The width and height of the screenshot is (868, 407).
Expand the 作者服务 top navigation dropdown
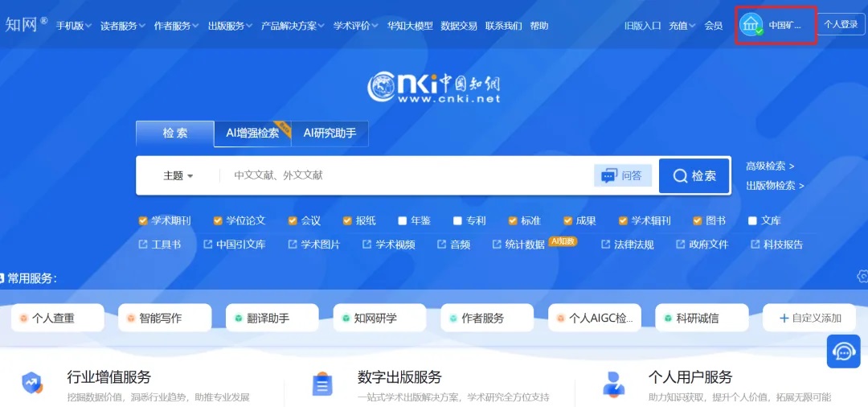(177, 26)
